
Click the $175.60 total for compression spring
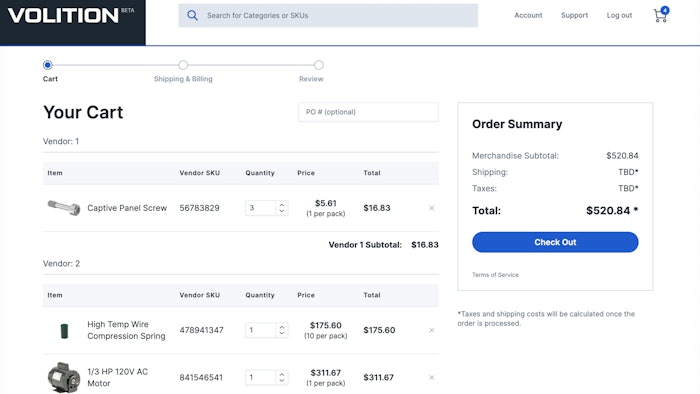[379, 330]
